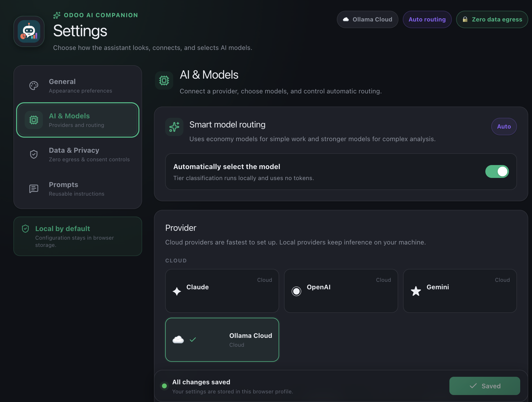
Task: Open the General settings tab
Action: 78,86
